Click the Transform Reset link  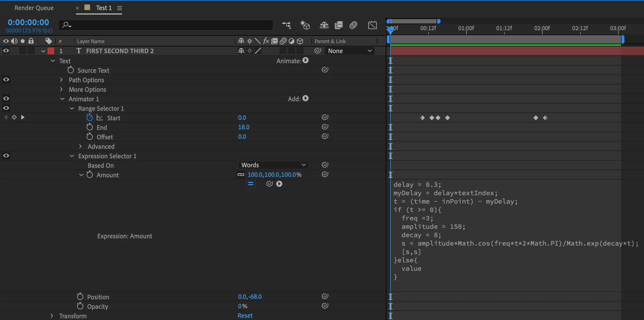245,316
